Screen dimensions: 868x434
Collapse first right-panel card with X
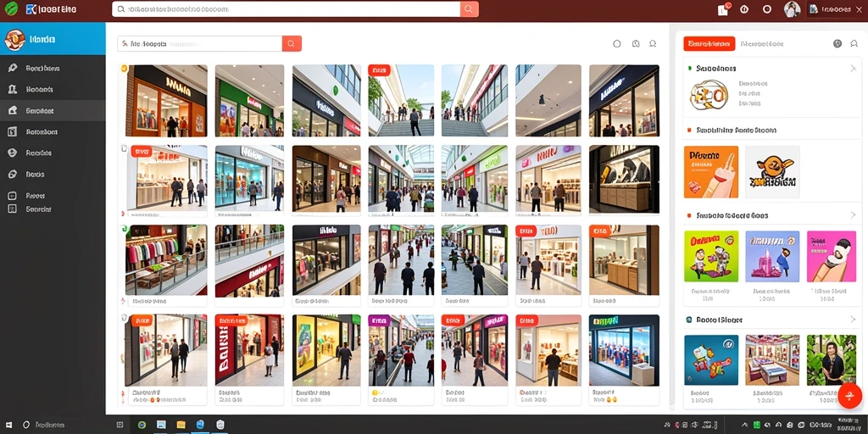pyautogui.click(x=853, y=69)
